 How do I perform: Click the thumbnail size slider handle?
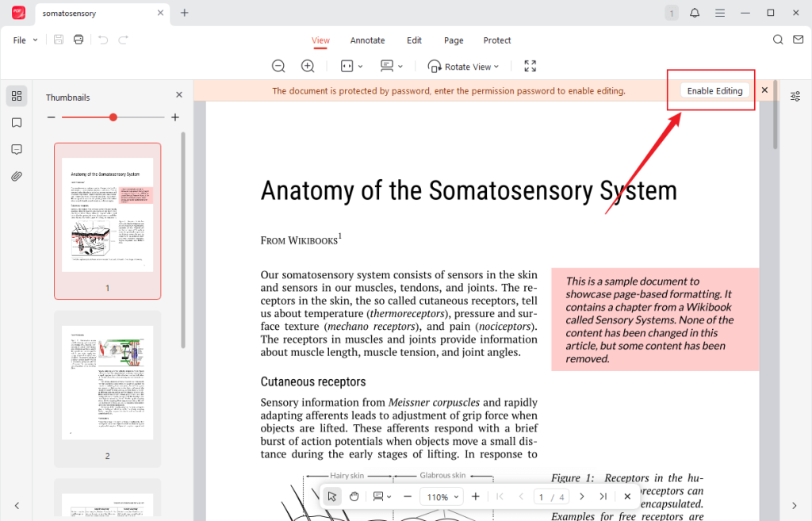(113, 117)
